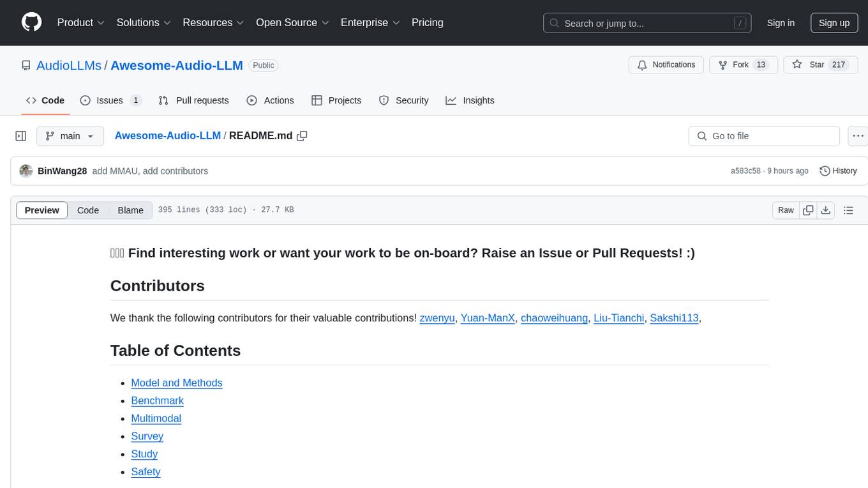Go to the Pull requests tab
The height and width of the screenshot is (488, 868).
(193, 100)
